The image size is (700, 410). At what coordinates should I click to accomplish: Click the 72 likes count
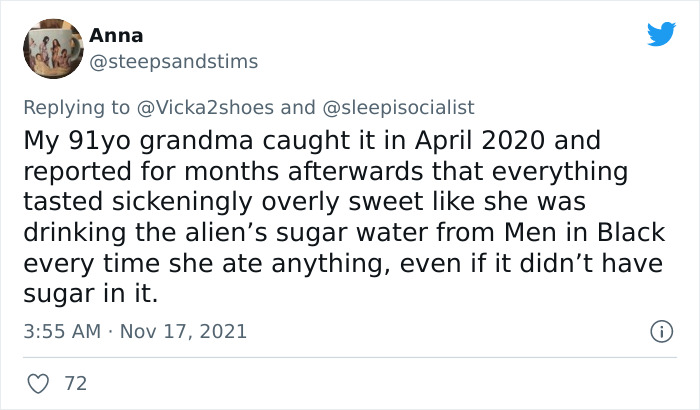74,382
